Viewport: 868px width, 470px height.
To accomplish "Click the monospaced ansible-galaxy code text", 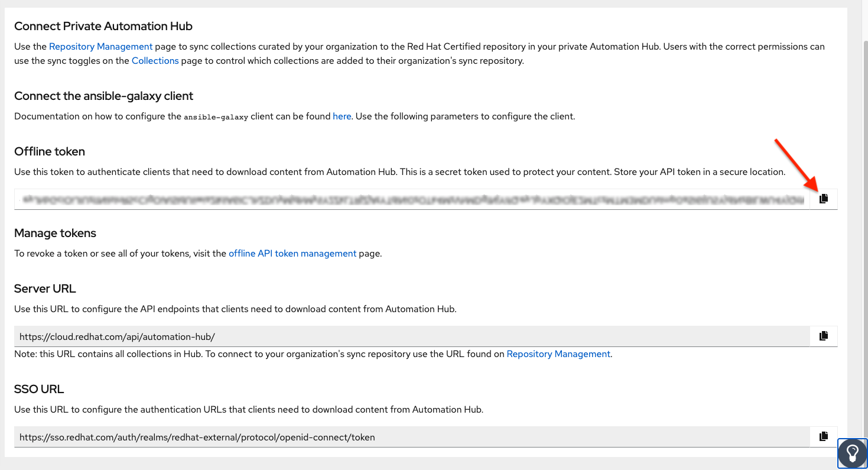I will coord(216,116).
